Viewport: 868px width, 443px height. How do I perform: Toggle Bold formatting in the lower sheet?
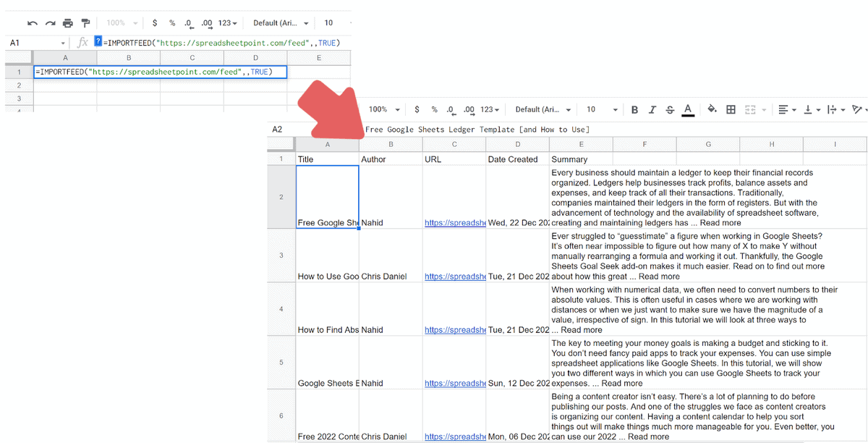[634, 110]
